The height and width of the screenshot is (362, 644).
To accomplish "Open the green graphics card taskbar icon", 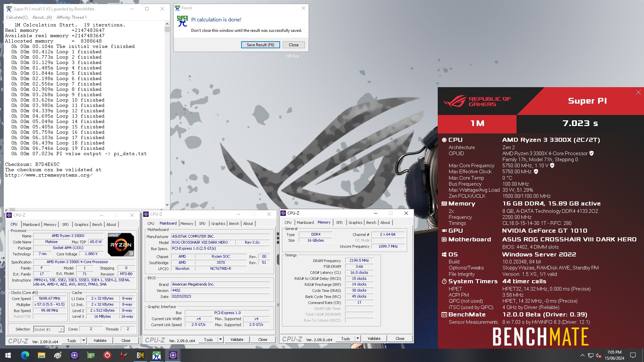I will point(91,355).
